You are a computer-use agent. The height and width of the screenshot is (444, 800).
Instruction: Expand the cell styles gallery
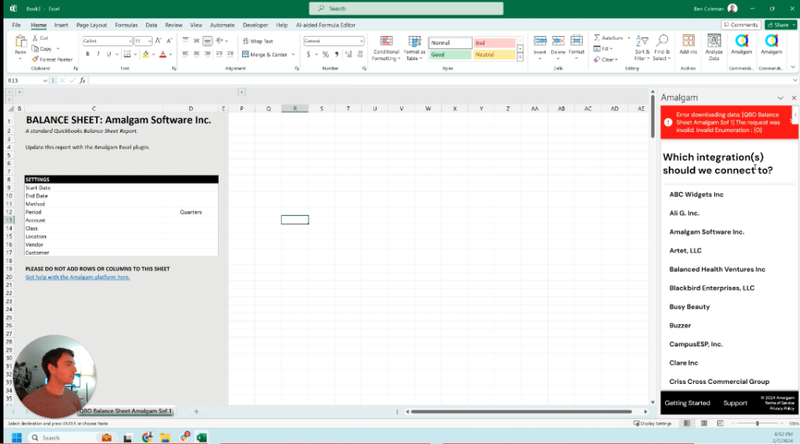[x=520, y=58]
